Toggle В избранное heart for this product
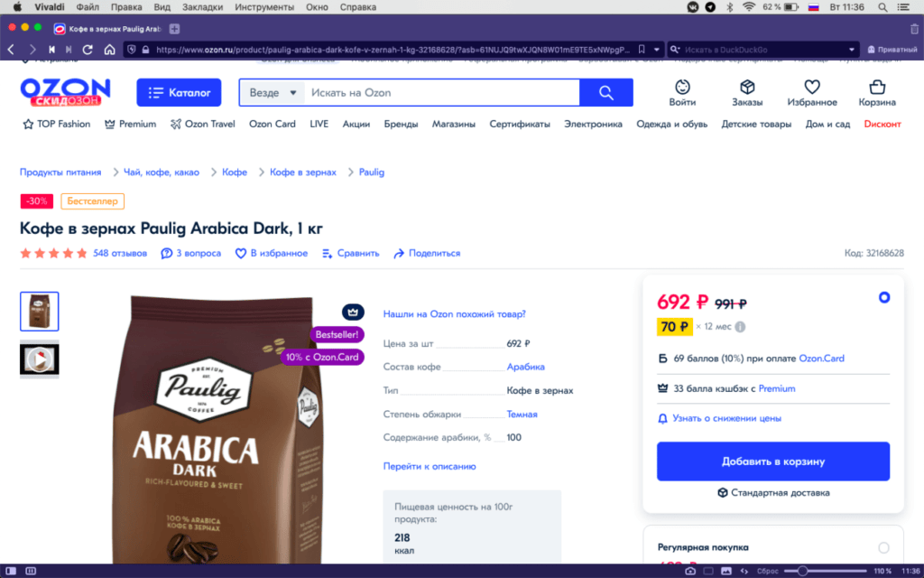Image resolution: width=924 pixels, height=578 pixels. [x=240, y=254]
